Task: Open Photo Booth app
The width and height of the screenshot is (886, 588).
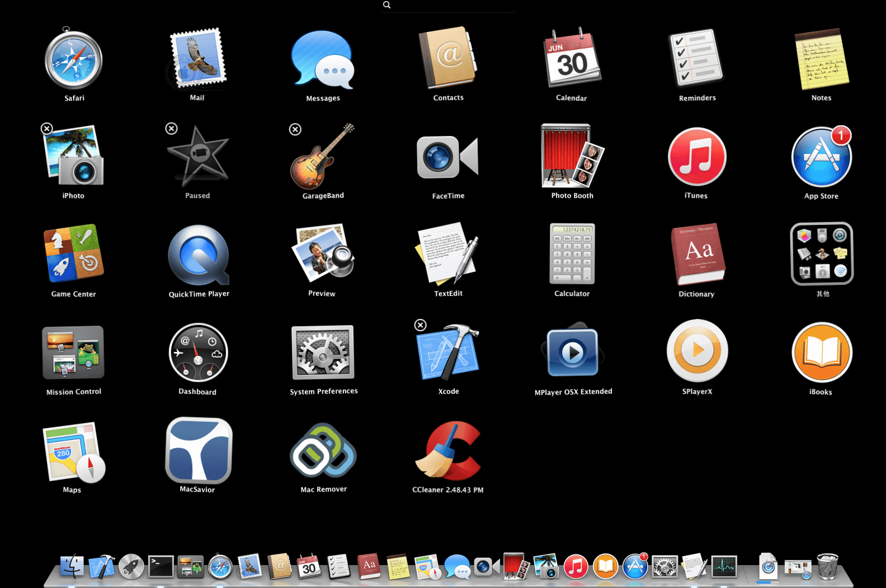Action: 572,156
